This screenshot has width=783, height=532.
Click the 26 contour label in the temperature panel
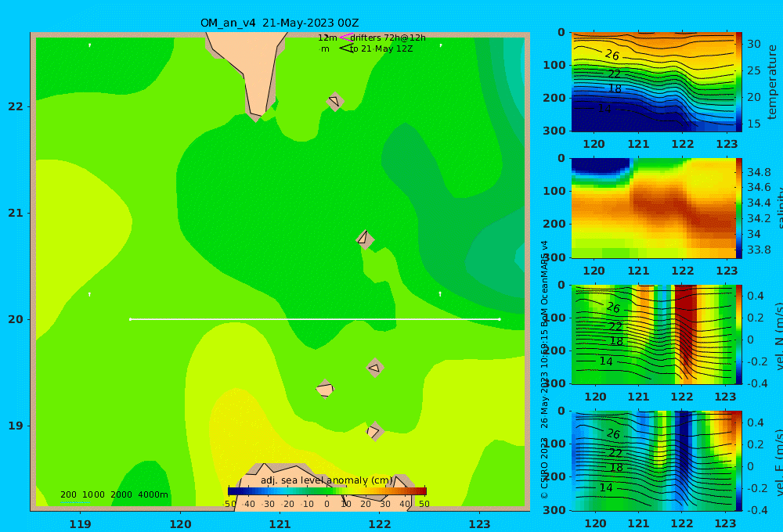(x=612, y=55)
